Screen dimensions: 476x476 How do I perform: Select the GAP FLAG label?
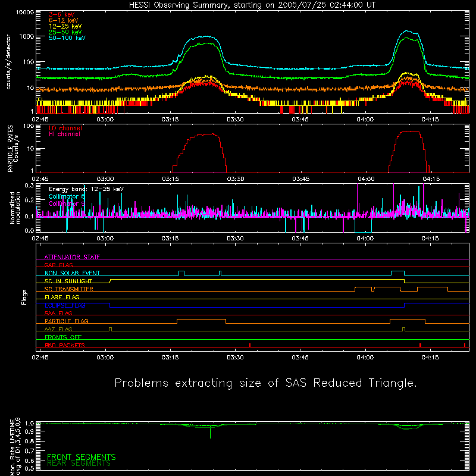point(58,265)
